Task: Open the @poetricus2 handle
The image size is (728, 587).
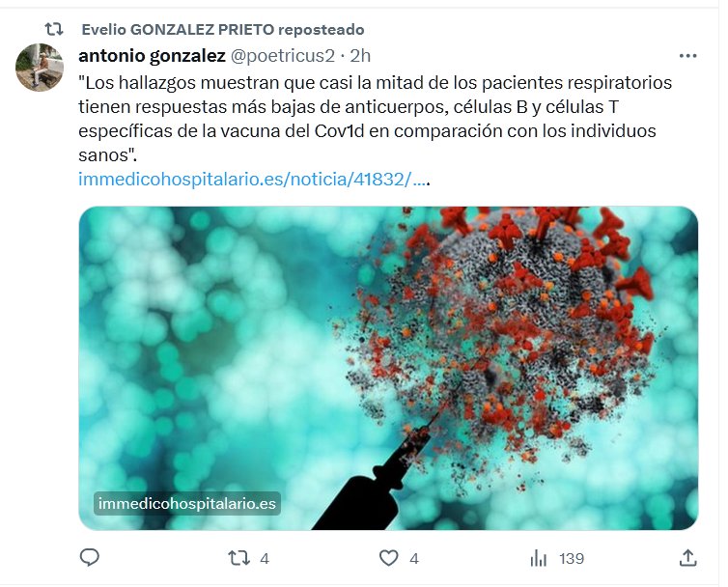Action: point(282,56)
